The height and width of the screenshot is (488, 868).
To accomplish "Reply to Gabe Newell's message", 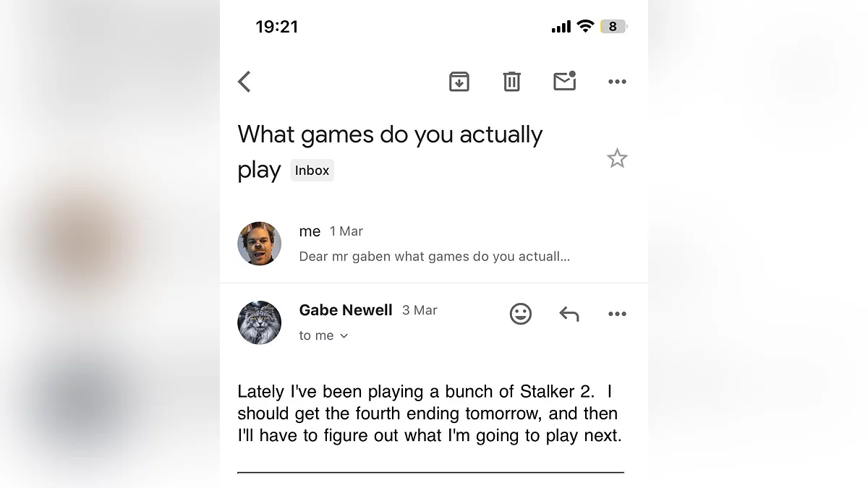I will click(569, 314).
